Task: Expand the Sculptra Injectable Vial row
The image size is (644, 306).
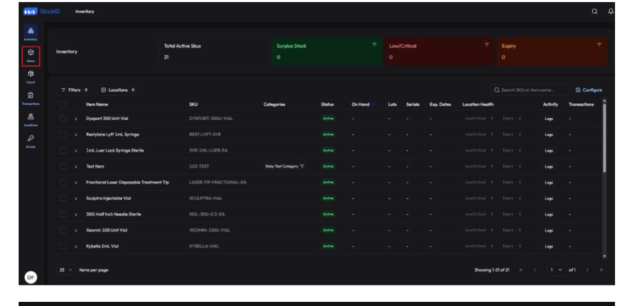Action: 76,198
